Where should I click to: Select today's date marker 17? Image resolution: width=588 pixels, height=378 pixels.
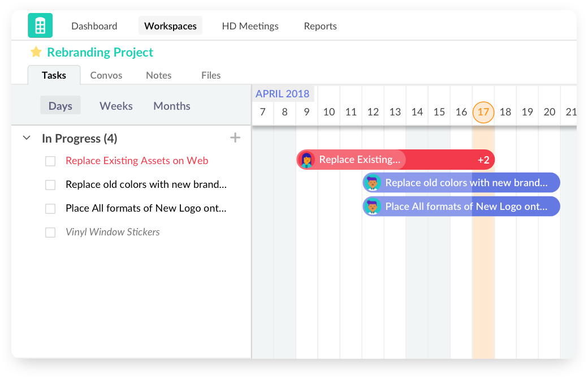(483, 112)
